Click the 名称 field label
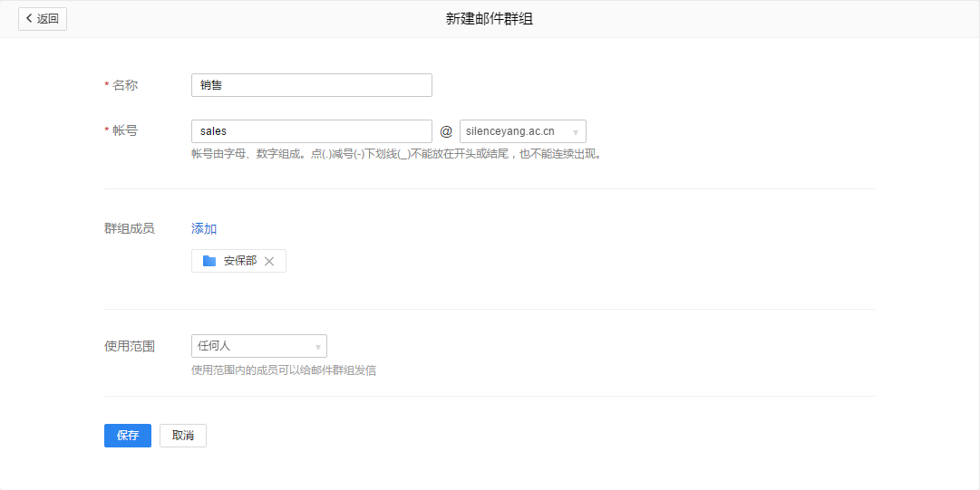980x490 pixels. point(124,85)
